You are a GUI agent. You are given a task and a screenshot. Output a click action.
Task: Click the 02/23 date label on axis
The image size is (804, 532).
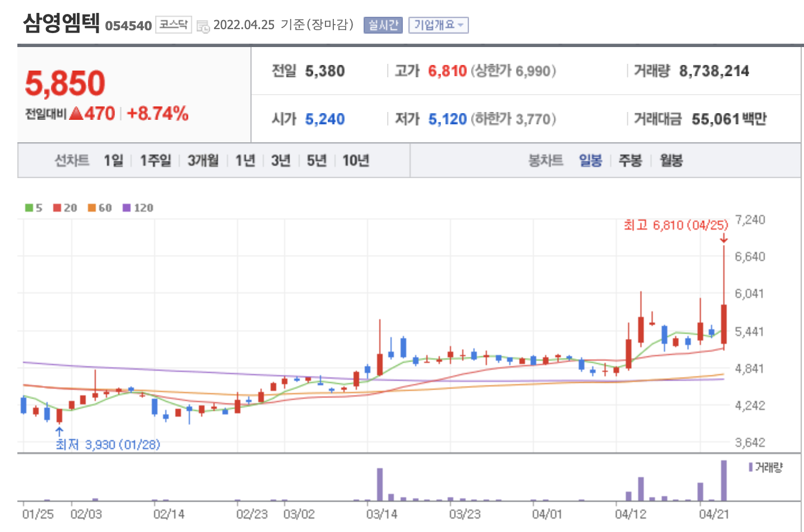click(252, 514)
